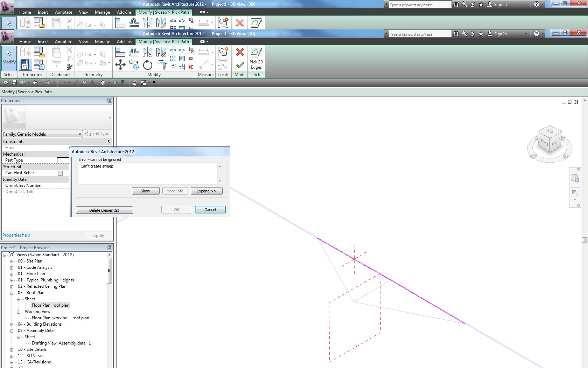Open the steering wheel on navigation bar
This screenshot has height=368, width=588.
[x=575, y=178]
